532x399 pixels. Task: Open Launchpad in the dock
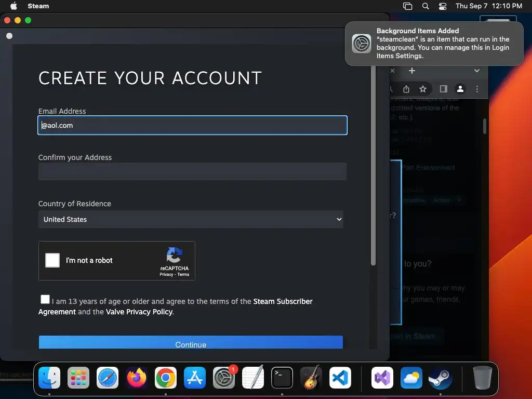coord(78,378)
